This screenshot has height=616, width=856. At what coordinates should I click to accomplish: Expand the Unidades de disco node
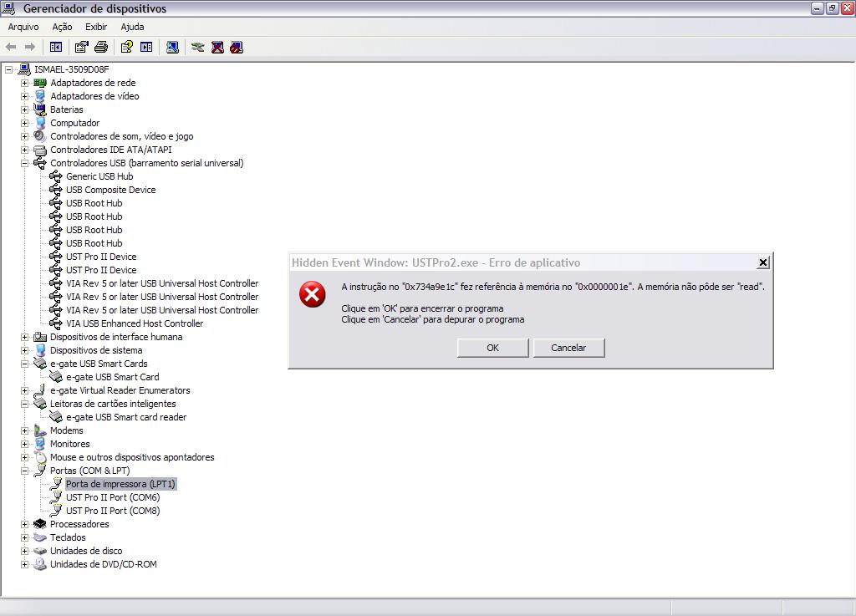click(24, 551)
